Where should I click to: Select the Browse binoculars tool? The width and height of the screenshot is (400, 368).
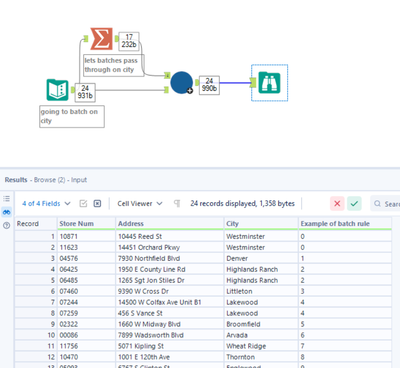(269, 82)
